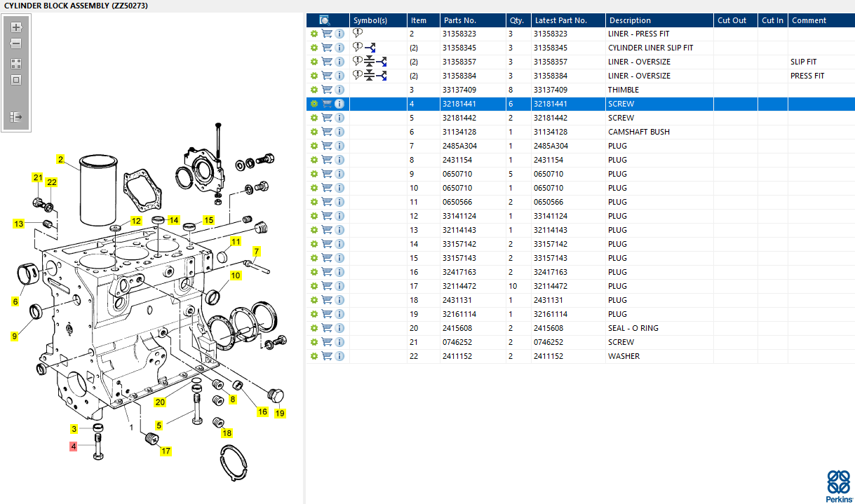Select callout 17 on the diagram
The width and height of the screenshot is (855, 504).
tap(166, 451)
